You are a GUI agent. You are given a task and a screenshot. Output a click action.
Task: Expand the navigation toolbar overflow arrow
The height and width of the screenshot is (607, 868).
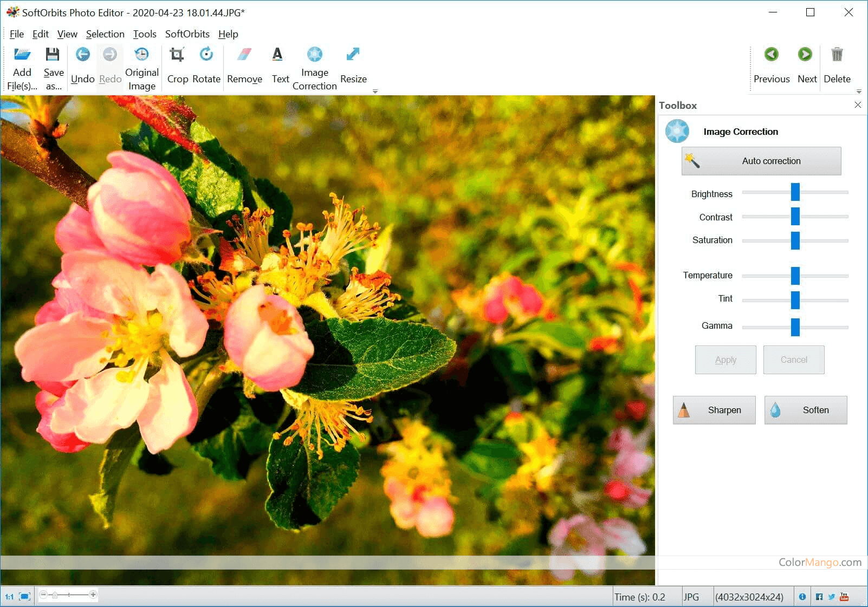click(x=859, y=92)
